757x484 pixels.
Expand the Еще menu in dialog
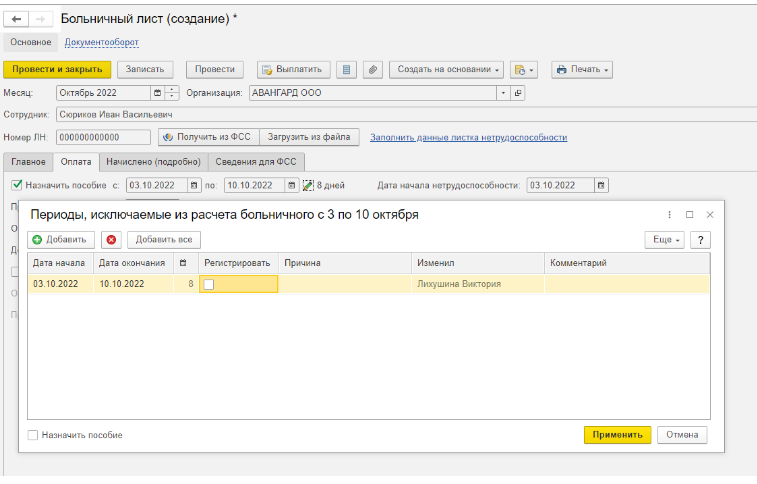[664, 240]
